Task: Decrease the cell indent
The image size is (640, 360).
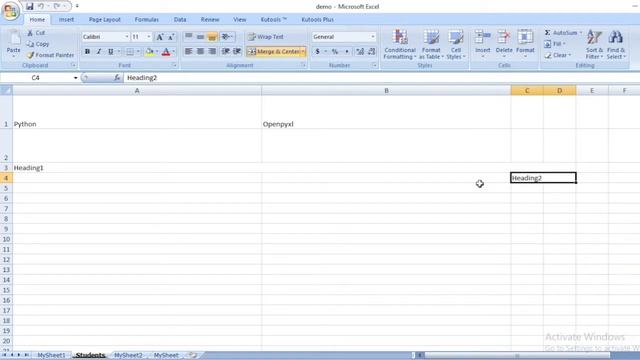Action: [225, 51]
